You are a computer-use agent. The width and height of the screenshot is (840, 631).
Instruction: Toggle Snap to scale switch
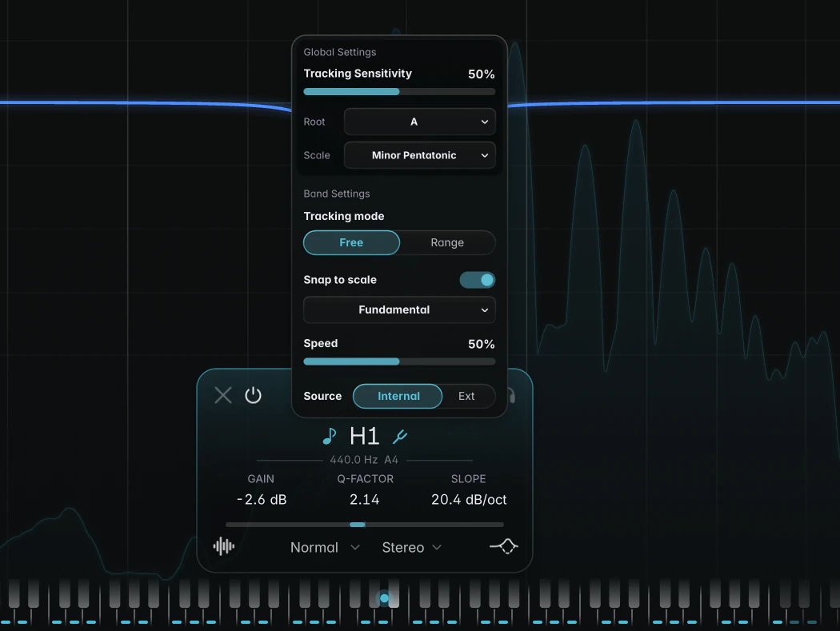[478, 280]
